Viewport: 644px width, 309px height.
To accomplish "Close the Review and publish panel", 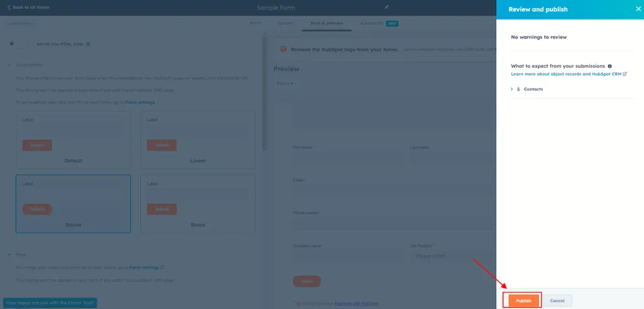I will point(638,9).
